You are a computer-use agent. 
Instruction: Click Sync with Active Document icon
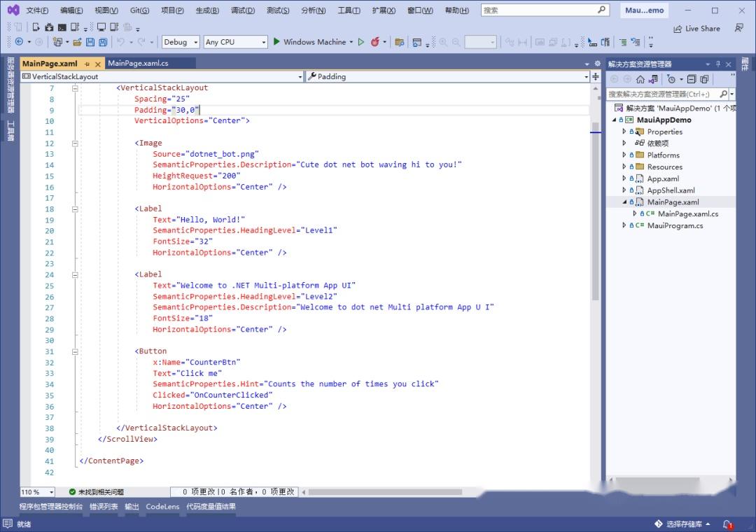654,80
